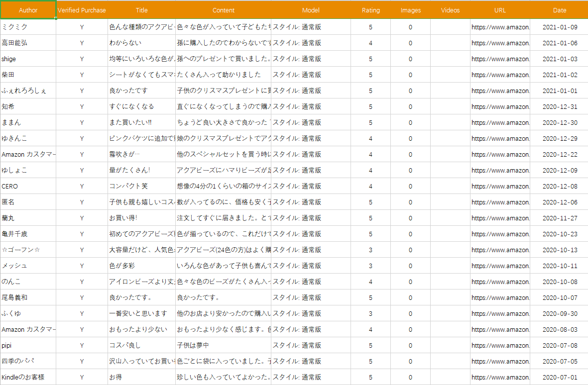
Task: Open the URL in the 2020-12-31 row
Action: point(500,106)
